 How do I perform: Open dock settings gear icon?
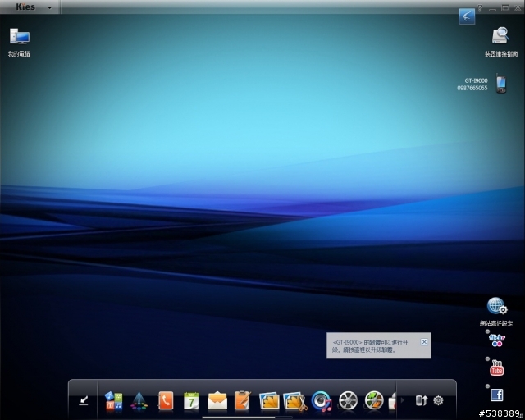click(x=438, y=400)
